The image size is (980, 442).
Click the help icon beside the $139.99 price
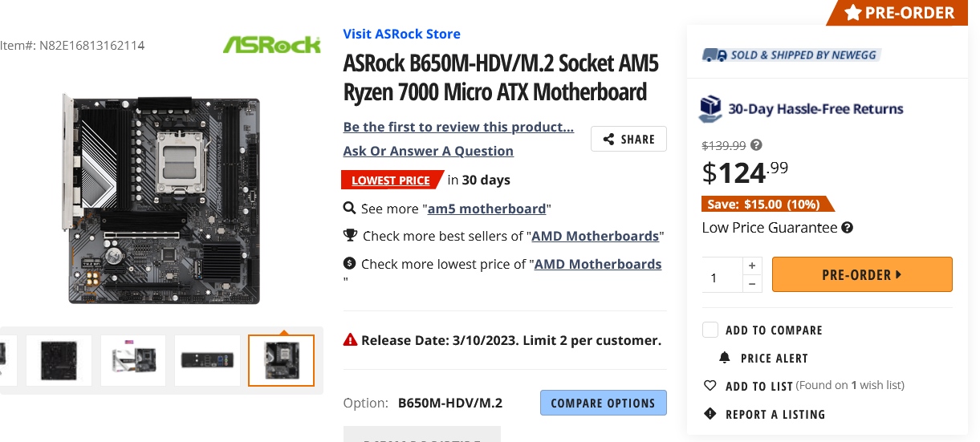[756, 145]
